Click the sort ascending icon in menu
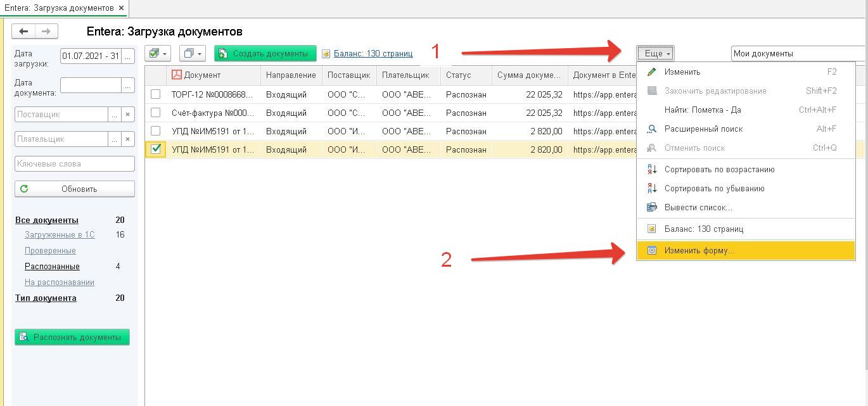 [x=651, y=170]
